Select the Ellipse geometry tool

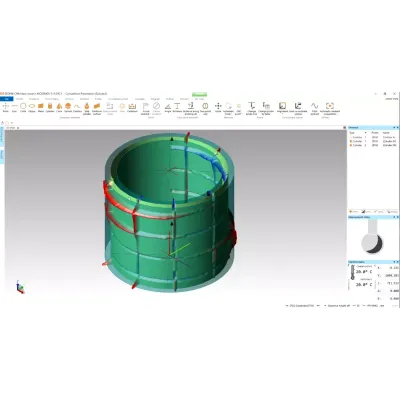click(x=32, y=107)
